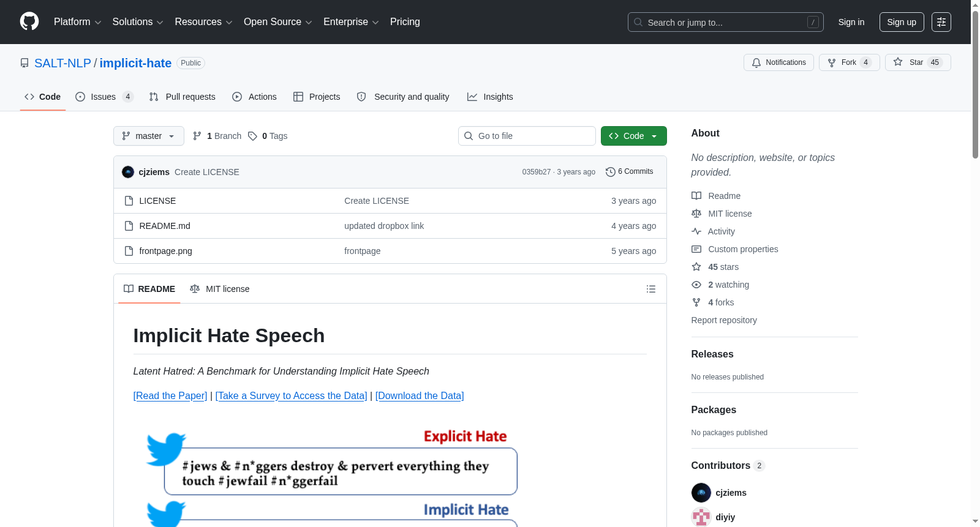Click the diyiy contributor avatar
Viewport: 980px width, 527px height.
(x=701, y=517)
